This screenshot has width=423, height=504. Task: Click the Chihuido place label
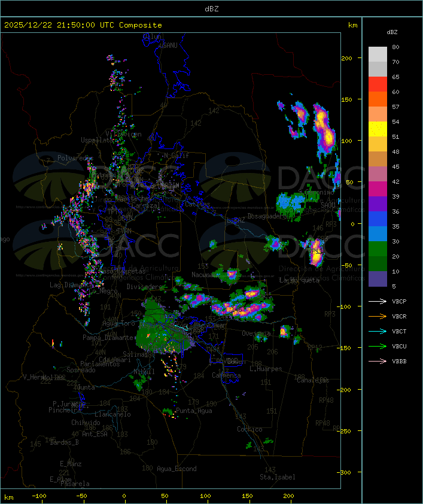pyautogui.click(x=86, y=423)
